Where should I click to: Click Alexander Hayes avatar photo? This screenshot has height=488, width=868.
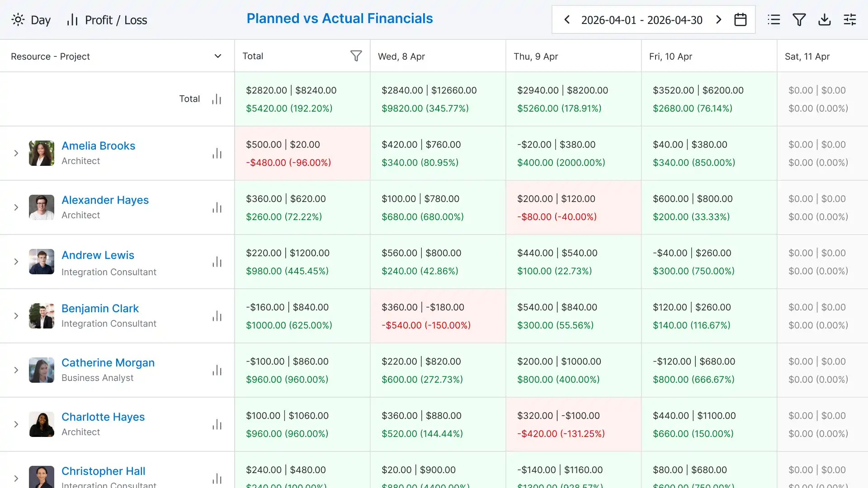pyautogui.click(x=42, y=207)
